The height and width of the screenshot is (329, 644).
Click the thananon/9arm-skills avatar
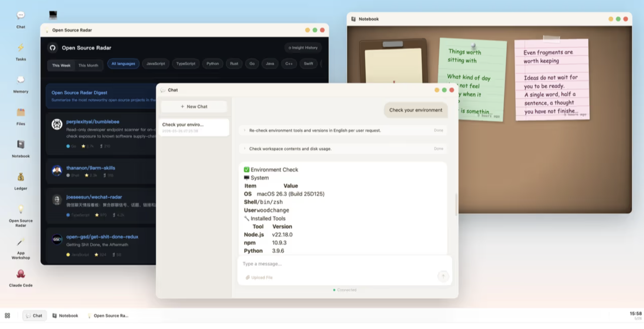point(57,170)
